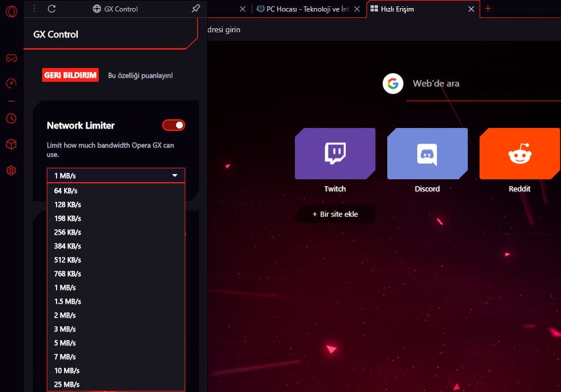Click the GERİ BİLDİRİM feedback button
561x392 pixels.
(70, 76)
